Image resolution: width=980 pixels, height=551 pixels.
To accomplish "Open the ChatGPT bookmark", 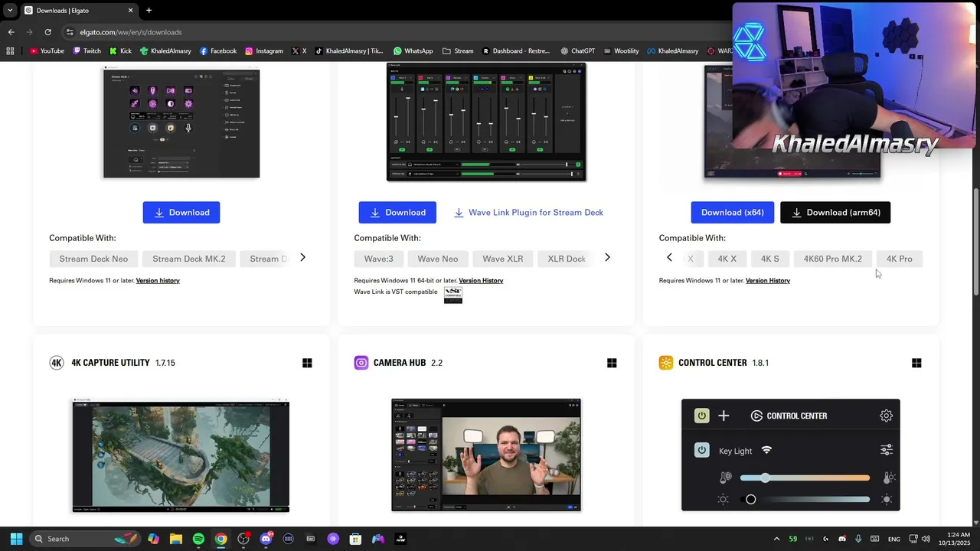I will 577,51.
